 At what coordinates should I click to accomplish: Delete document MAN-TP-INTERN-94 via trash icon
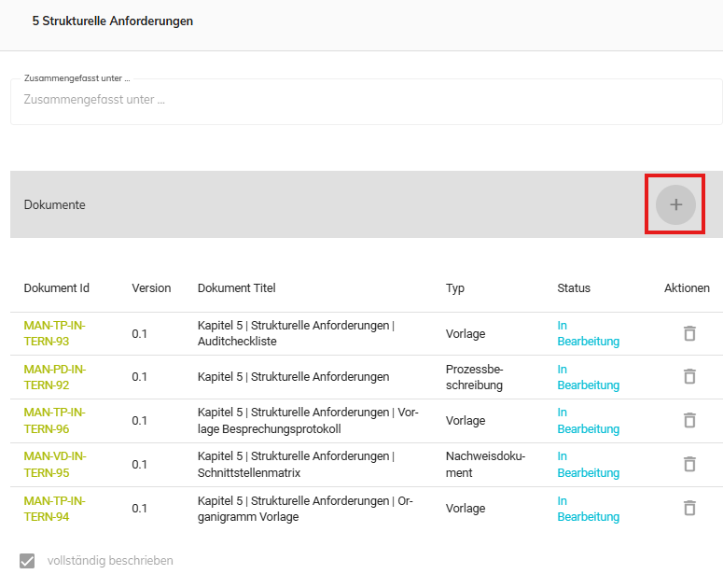pos(689,508)
